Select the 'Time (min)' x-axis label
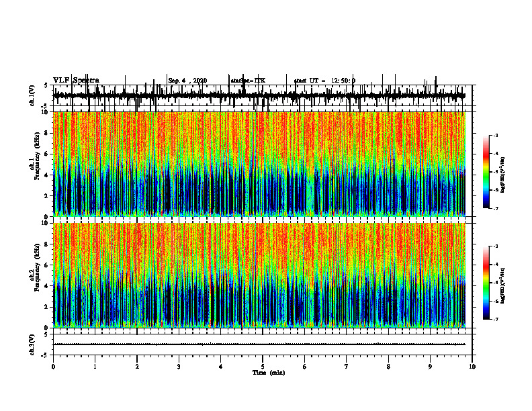This screenshot has width=532, height=411. pyautogui.click(x=269, y=373)
